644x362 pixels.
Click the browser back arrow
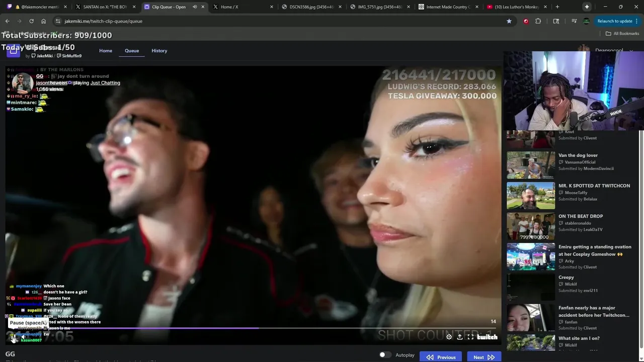click(x=7, y=21)
